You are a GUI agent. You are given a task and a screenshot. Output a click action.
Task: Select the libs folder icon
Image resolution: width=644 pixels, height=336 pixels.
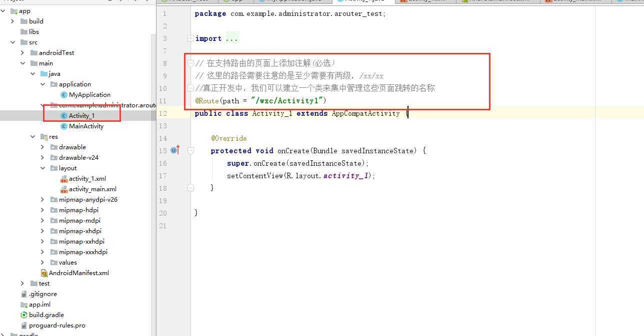pos(24,32)
